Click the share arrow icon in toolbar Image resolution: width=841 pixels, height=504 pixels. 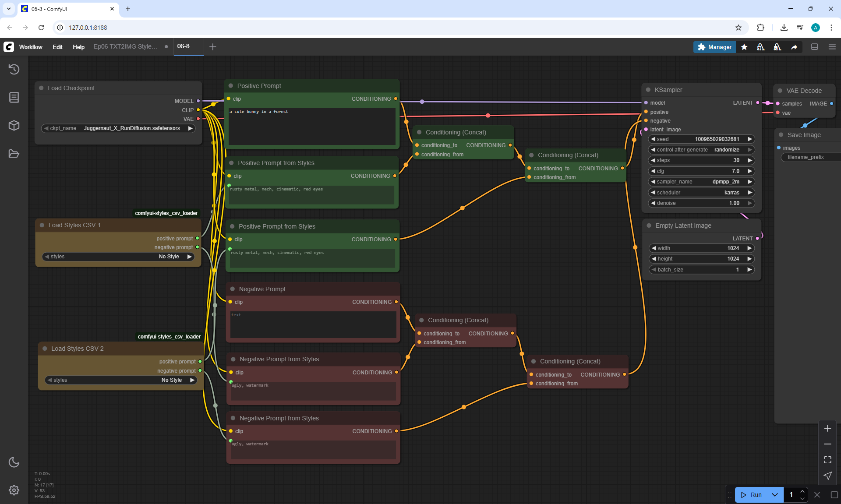[x=794, y=47]
